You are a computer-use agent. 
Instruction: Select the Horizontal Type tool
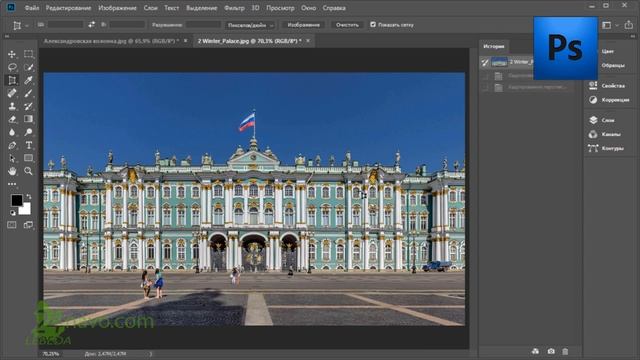[x=29, y=145]
